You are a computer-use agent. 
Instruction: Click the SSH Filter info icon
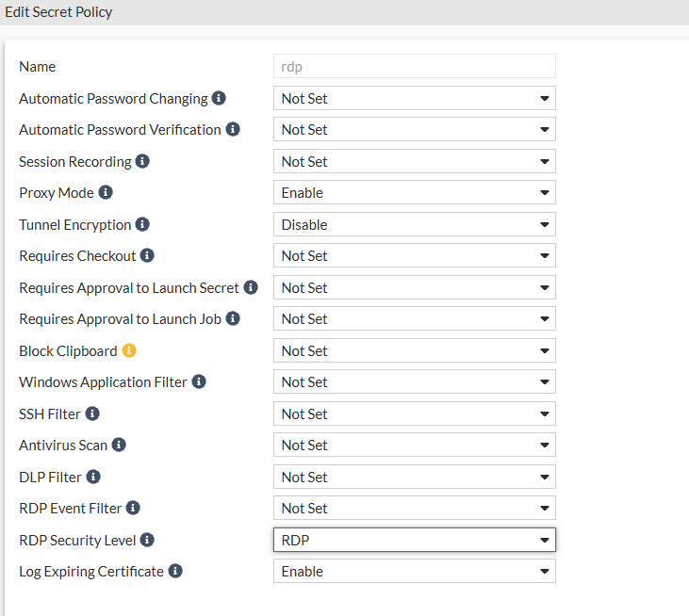pos(92,413)
